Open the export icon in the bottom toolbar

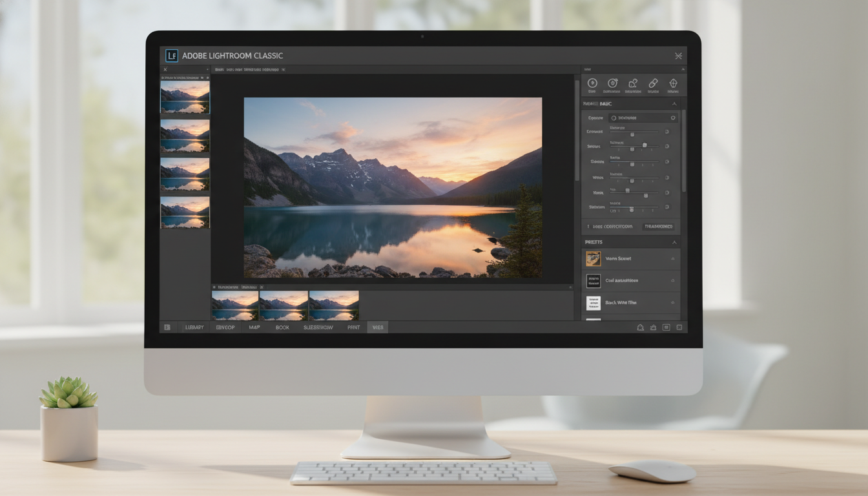point(655,327)
